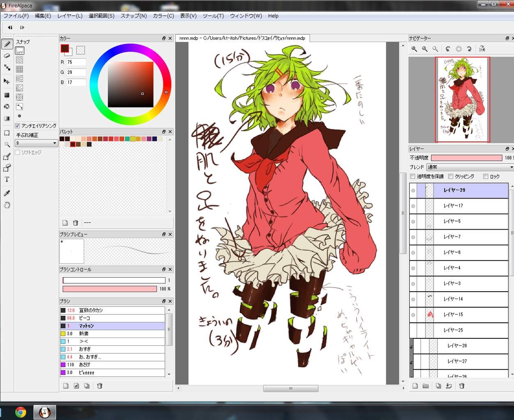This screenshot has width=514, height=420.
Task: Select the Text tool
Action: click(x=7, y=179)
